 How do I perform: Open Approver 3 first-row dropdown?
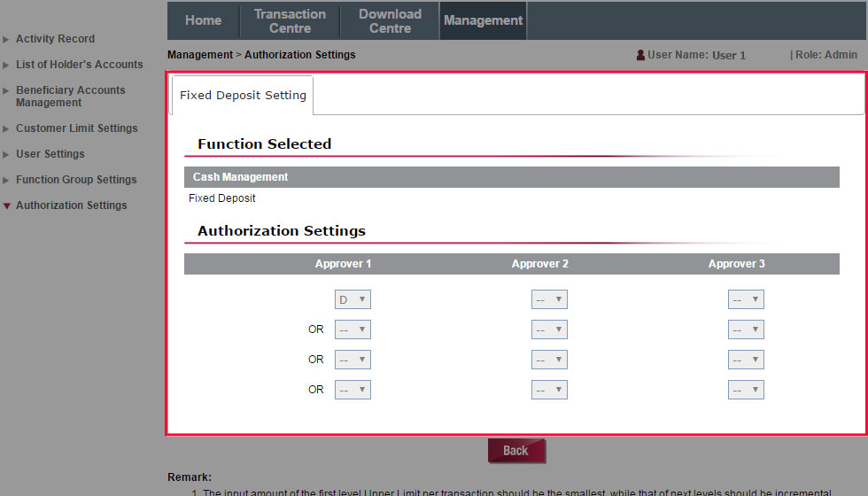746,299
